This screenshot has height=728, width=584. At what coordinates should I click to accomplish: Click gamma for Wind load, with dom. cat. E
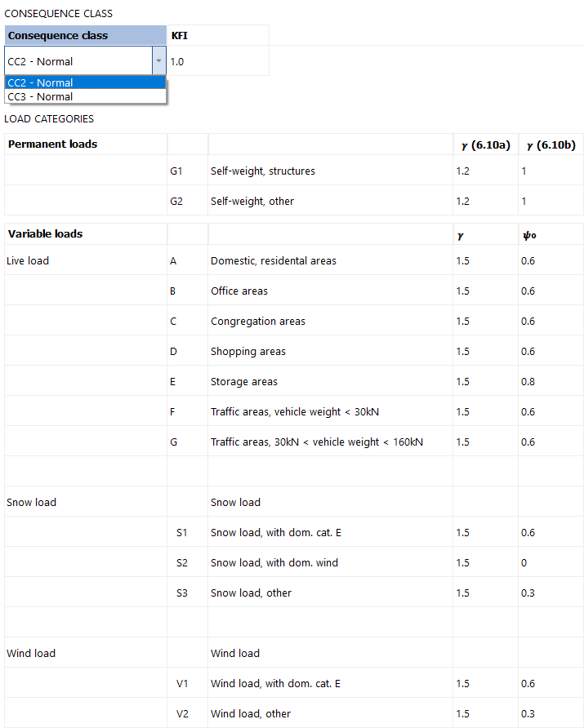485,683
